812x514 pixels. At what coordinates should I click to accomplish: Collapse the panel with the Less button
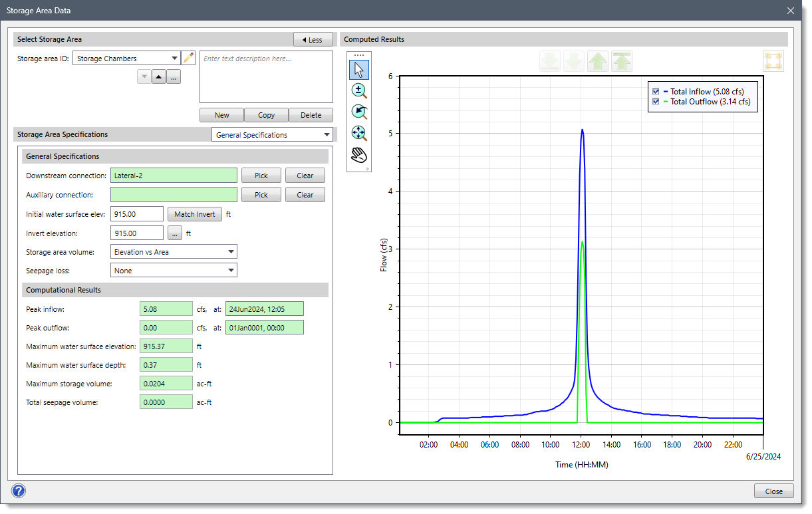[313, 40]
